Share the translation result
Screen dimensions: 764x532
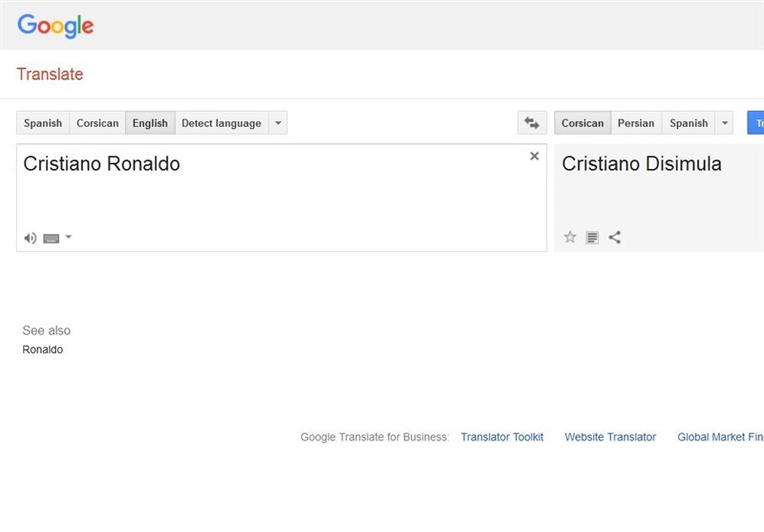pos(615,238)
